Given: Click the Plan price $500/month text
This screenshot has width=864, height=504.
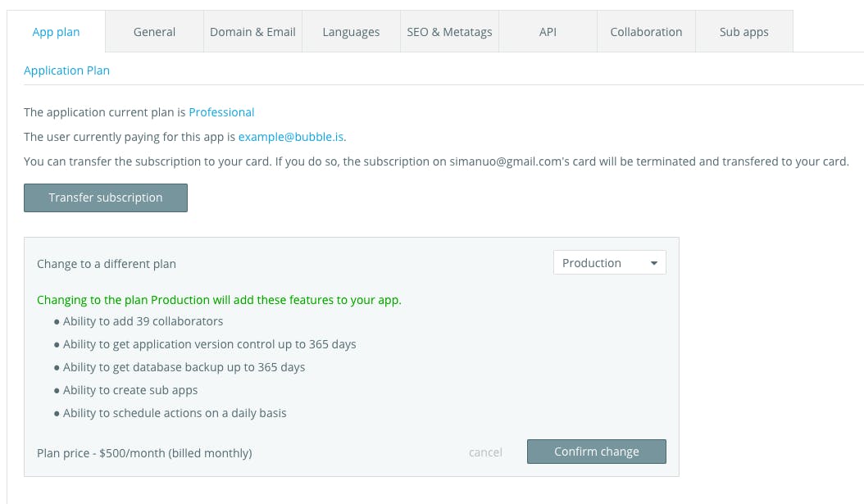Looking at the screenshot, I should tap(144, 452).
